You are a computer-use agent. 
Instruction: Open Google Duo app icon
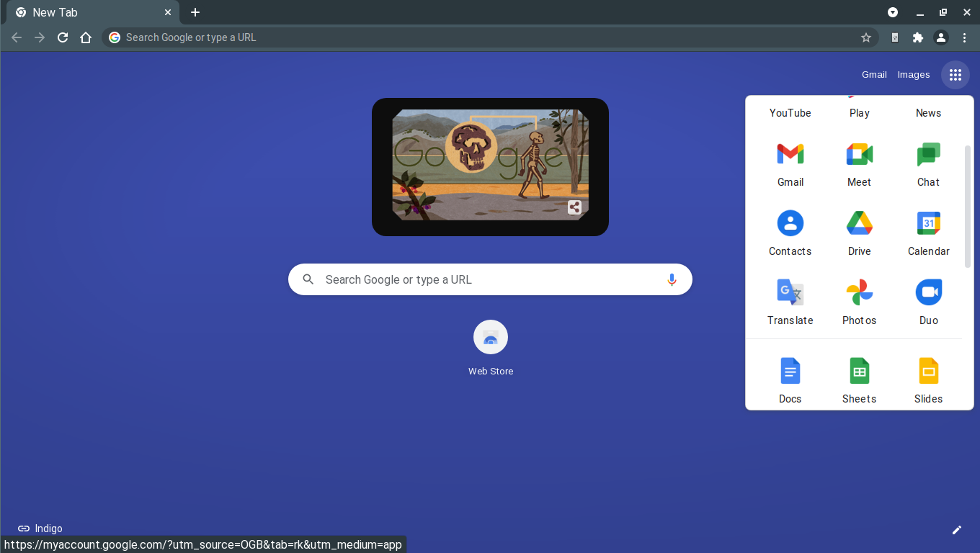point(928,303)
